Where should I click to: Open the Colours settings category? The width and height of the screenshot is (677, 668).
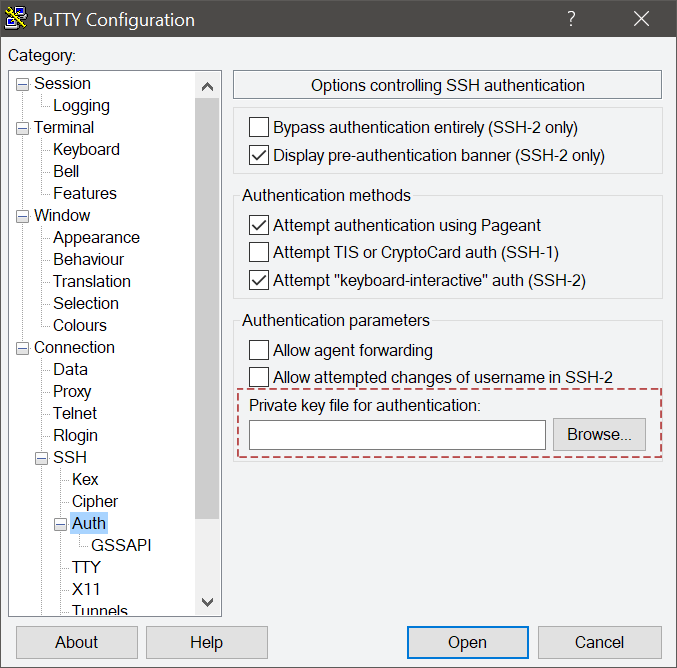pyautogui.click(x=79, y=326)
